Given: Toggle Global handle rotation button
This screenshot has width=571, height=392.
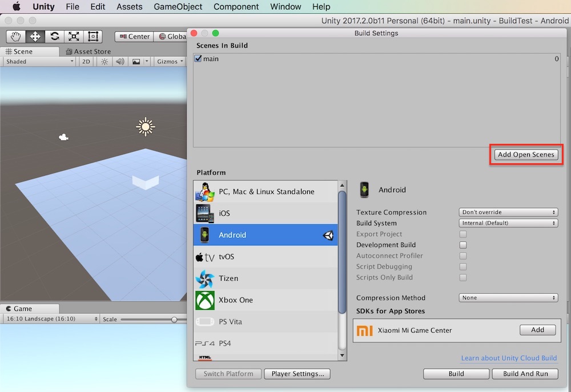Looking at the screenshot, I should [x=170, y=37].
